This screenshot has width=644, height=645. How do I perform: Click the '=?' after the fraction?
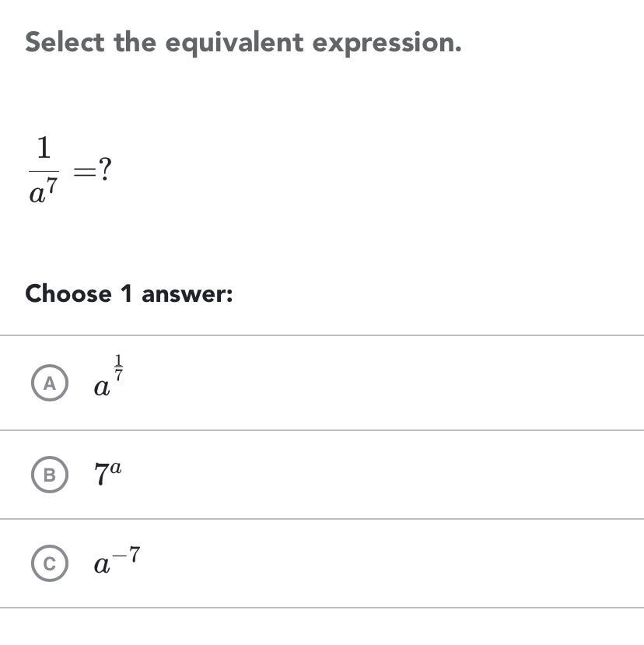pyautogui.click(x=92, y=171)
